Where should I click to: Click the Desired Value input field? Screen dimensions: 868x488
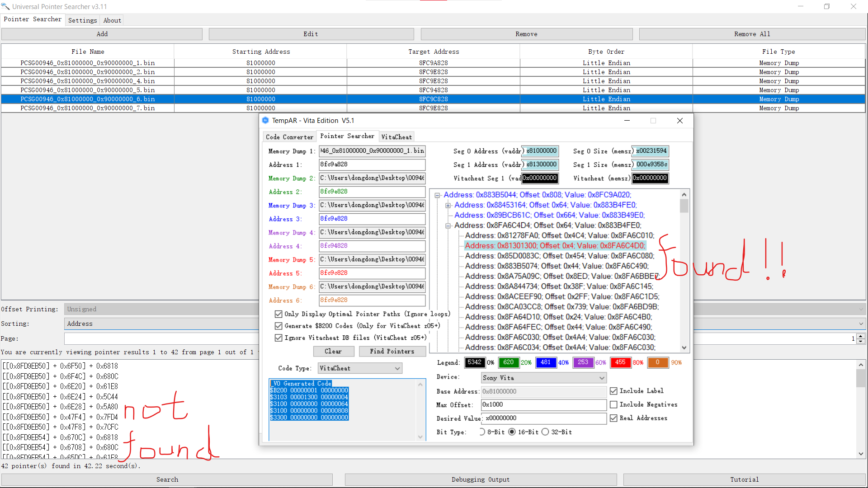click(x=544, y=418)
